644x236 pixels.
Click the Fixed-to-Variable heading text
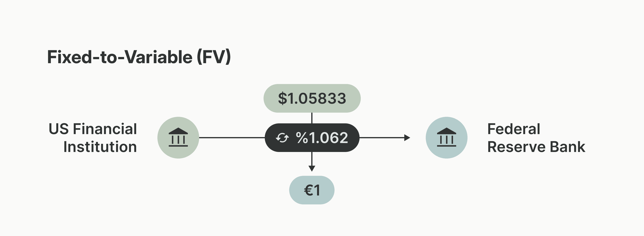coord(120,57)
